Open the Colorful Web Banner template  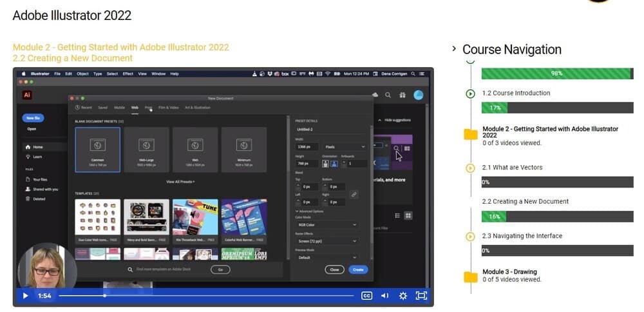244,221
